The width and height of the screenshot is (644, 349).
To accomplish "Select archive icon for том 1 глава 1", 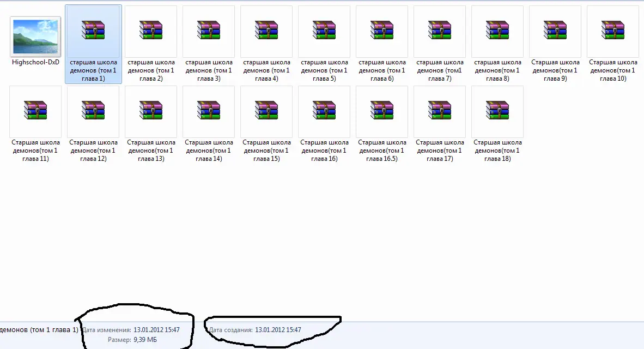I will (93, 30).
